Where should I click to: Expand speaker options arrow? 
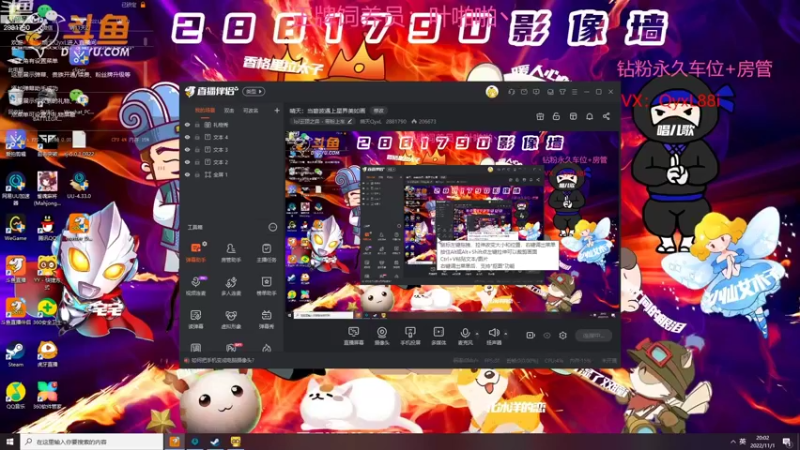(x=506, y=334)
